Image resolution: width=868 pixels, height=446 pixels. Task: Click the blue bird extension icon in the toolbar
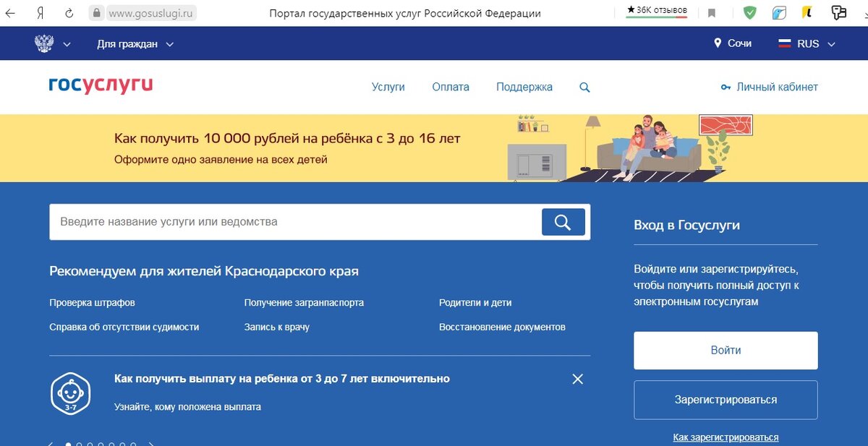pos(780,12)
